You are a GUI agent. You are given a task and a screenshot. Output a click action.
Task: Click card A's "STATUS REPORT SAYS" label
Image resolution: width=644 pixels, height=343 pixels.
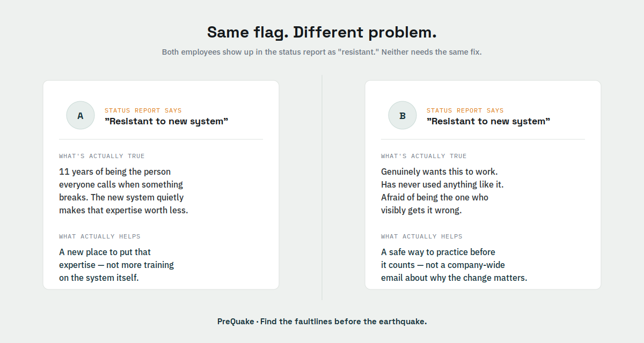143,110
